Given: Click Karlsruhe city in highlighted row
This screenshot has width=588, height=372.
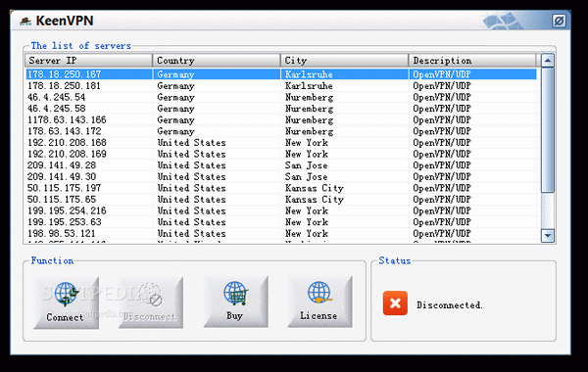Looking at the screenshot, I should click(x=309, y=74).
